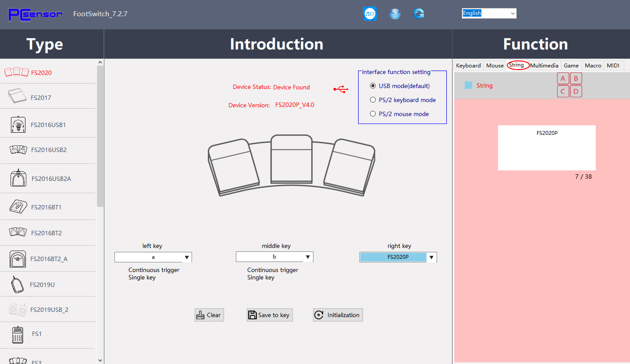Viewport: 630px width, 364px height.
Task: Open the language dropdown showing English
Action: pyautogui.click(x=489, y=13)
